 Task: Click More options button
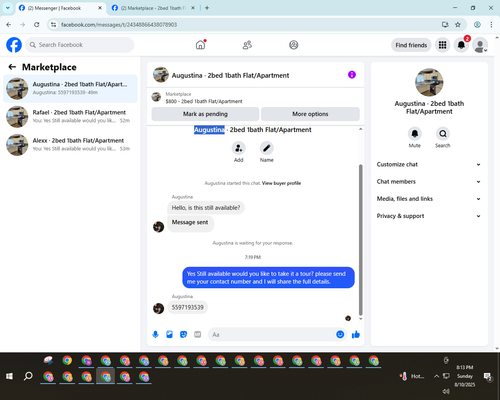click(x=310, y=114)
